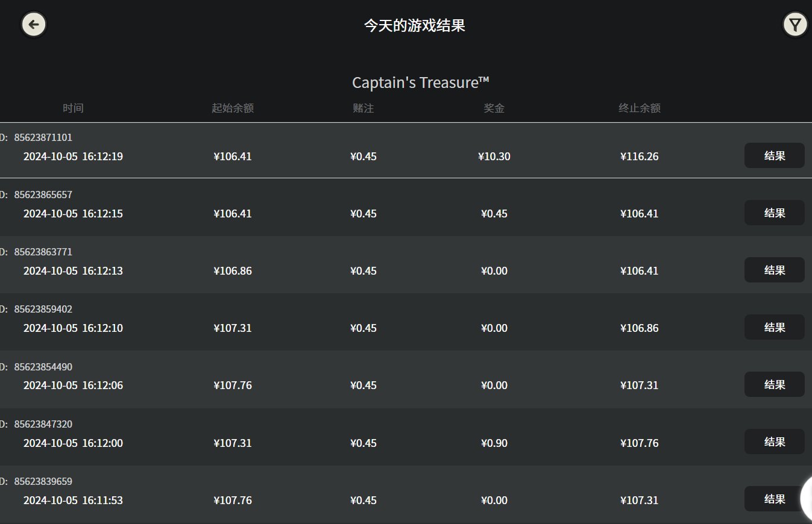This screenshot has width=812, height=524.
Task: Open result for the 16:12:19 round
Action: [x=774, y=155]
